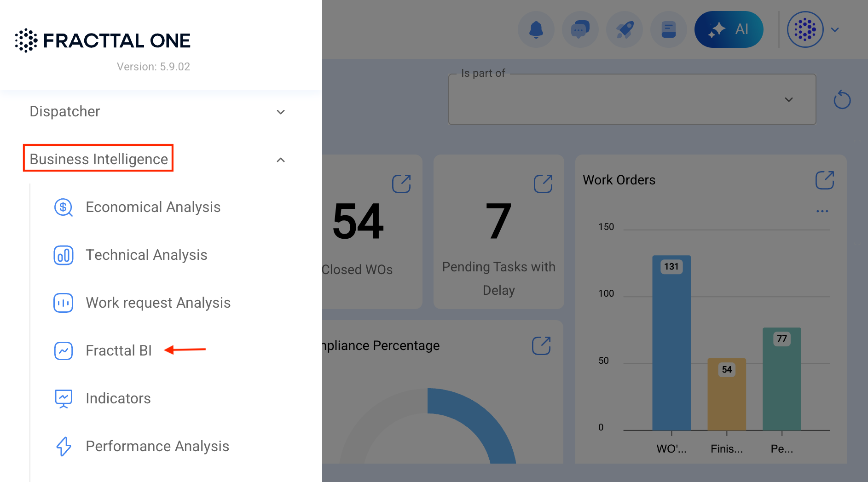Click the Fracttal BI trend icon
This screenshot has height=482, width=868.
[64, 351]
